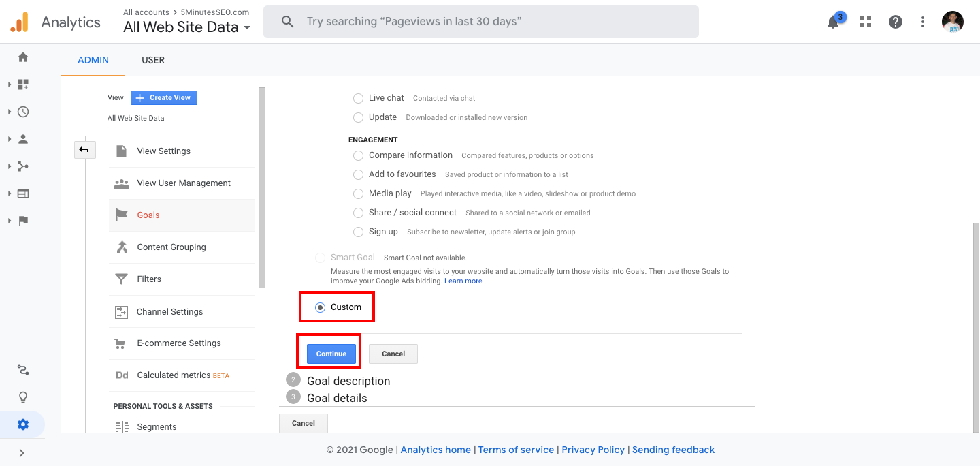Image resolution: width=980 pixels, height=466 pixels.
Task: Open the three-dot more options menu
Action: pyautogui.click(x=923, y=22)
